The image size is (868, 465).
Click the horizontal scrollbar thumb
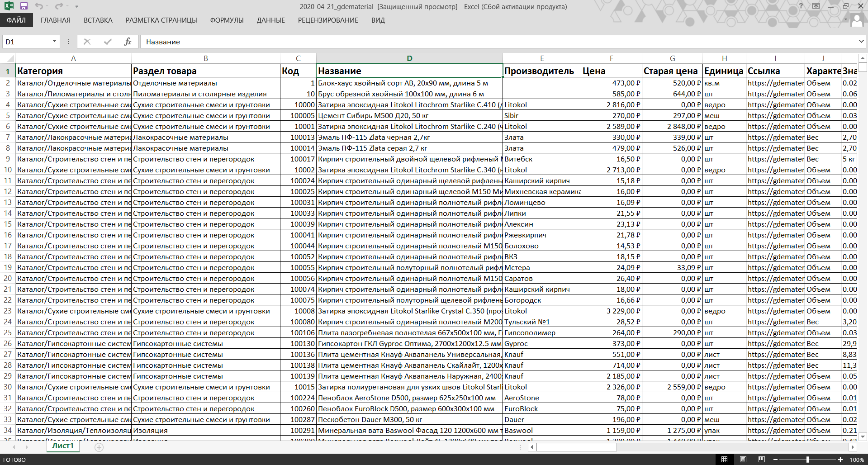(x=577, y=447)
